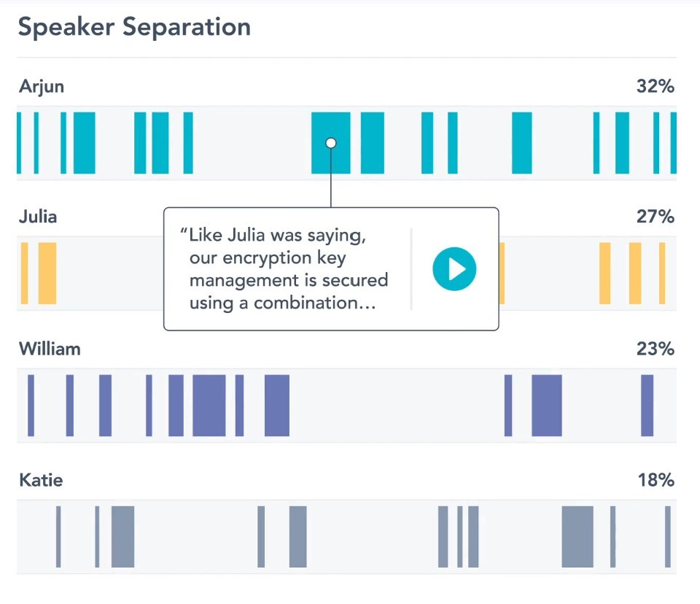The height and width of the screenshot is (604, 700).
Task: Click the William speaker name
Action: coord(50,349)
